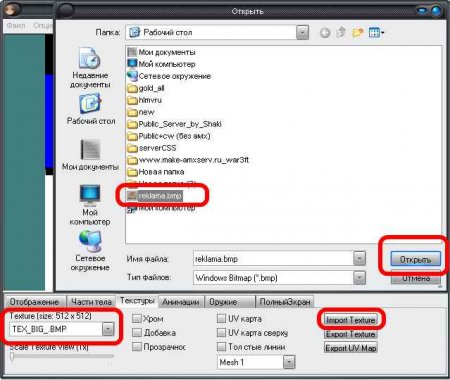Enable the UV карта checkbox
Screen dimensions: 450x380
(221, 318)
